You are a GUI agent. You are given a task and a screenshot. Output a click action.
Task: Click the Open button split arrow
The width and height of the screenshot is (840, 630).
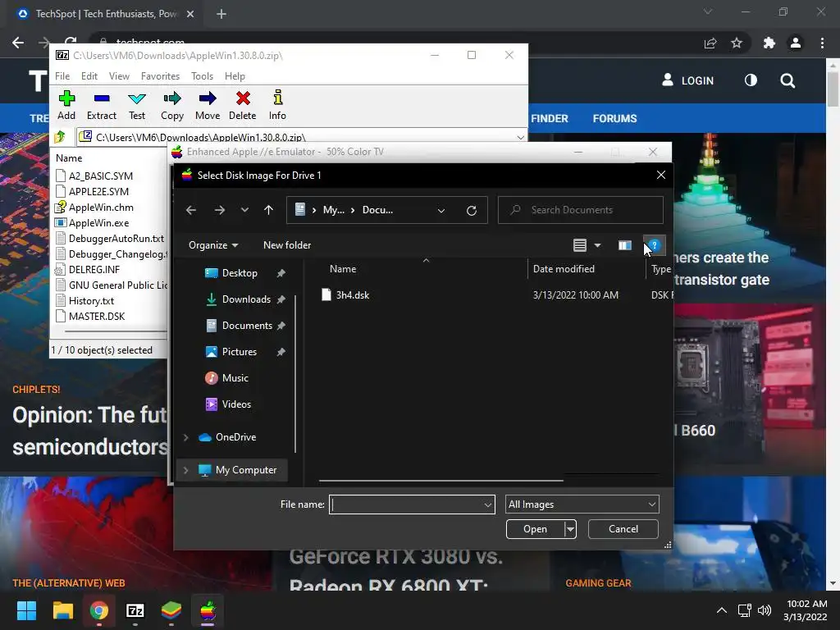pos(571,529)
